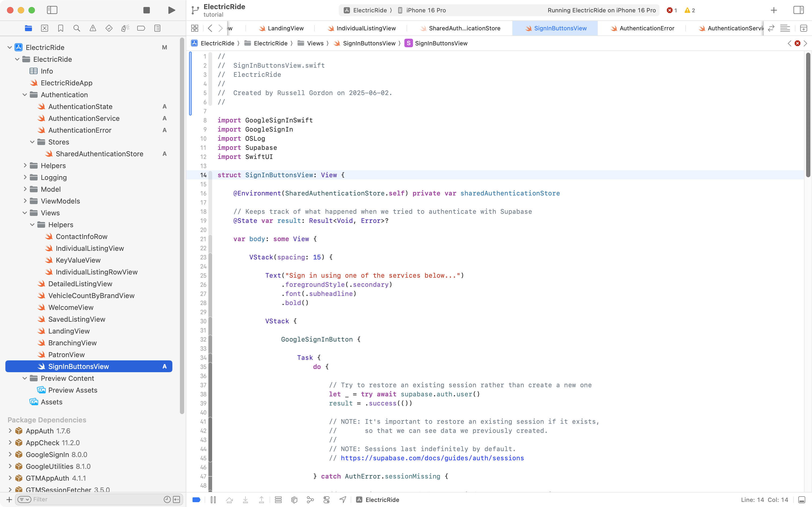Switch to the AuthenticationError tab
Screen dimensions: 812x507
point(646,28)
